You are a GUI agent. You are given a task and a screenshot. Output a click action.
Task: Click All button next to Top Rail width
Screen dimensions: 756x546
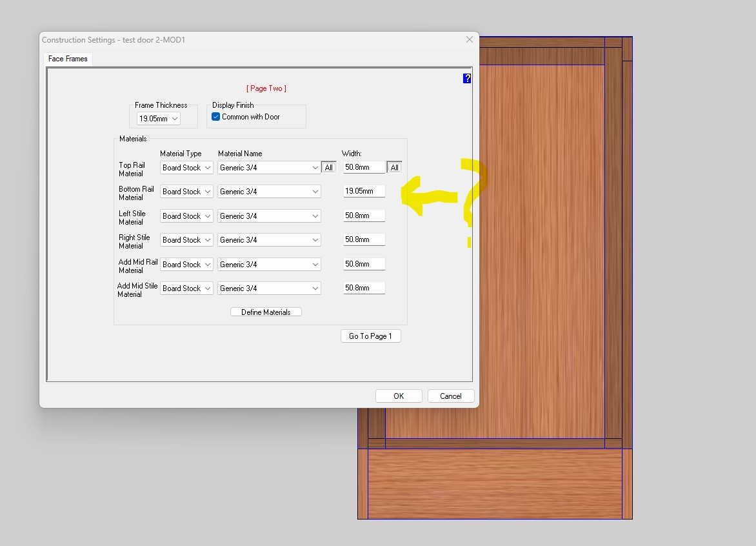point(395,168)
